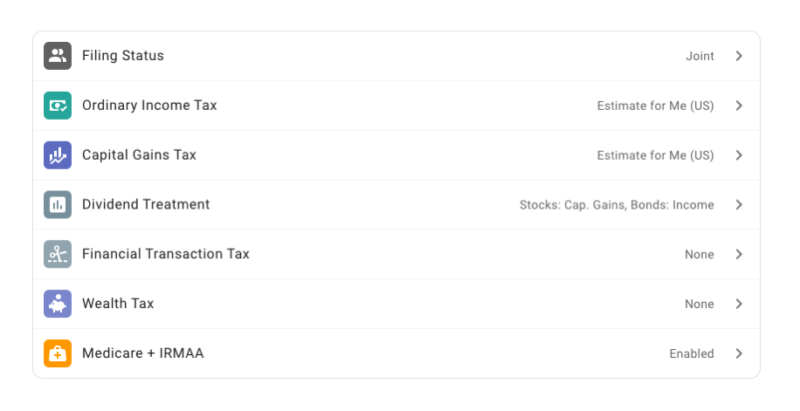Open the Financial Transaction Tax label

click(x=166, y=254)
